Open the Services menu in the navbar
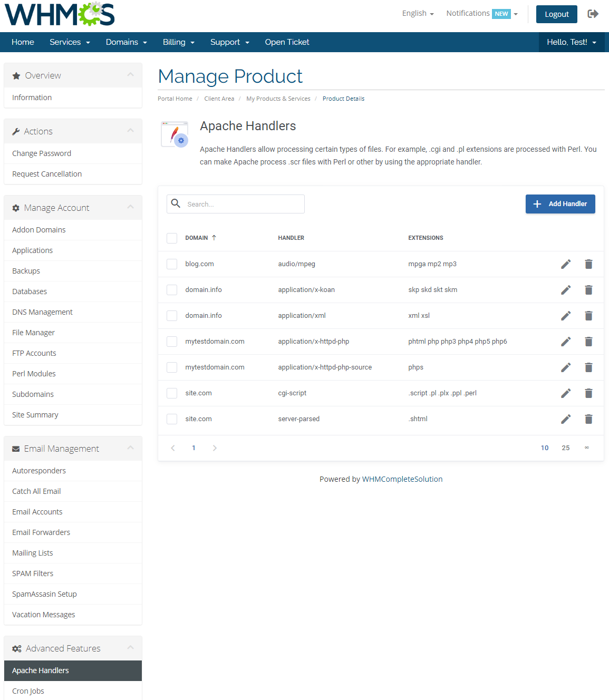609x700 pixels. [69, 42]
